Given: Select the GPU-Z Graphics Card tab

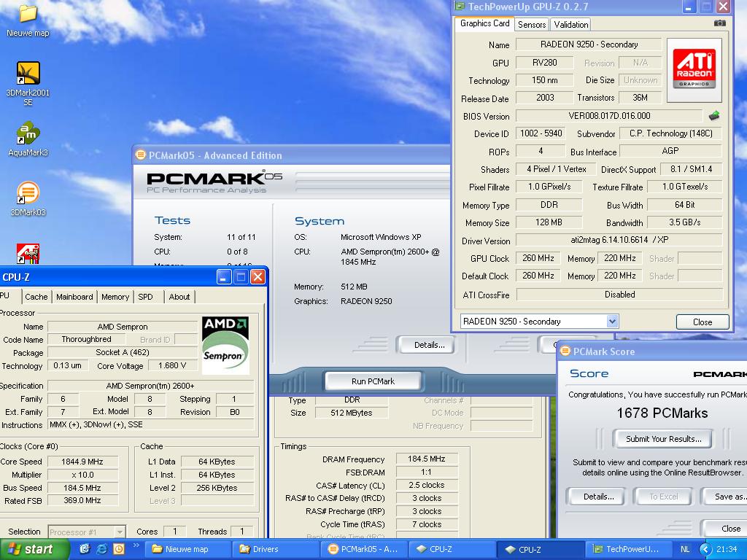Looking at the screenshot, I should tap(484, 23).
